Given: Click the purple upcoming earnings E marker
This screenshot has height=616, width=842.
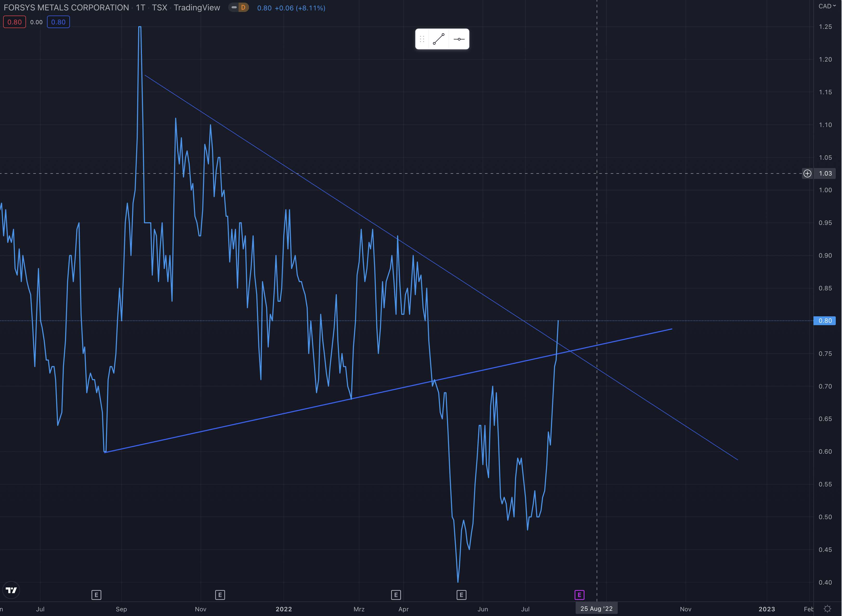Looking at the screenshot, I should pyautogui.click(x=579, y=595).
